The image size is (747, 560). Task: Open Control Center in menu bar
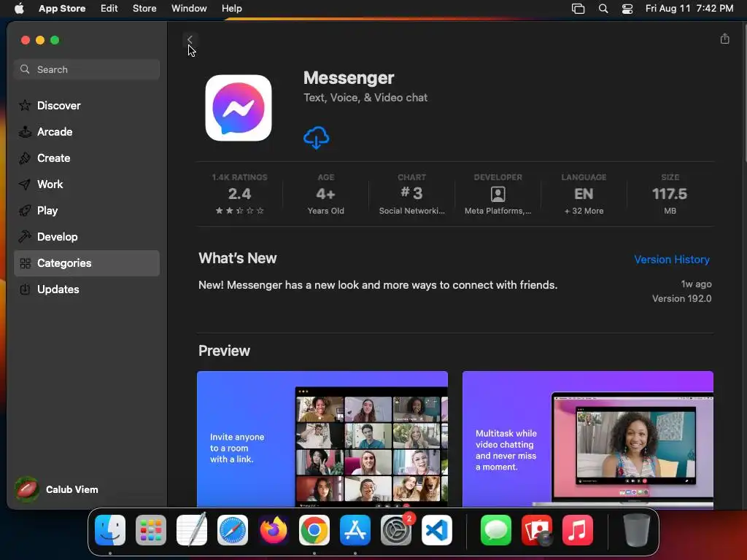(627, 9)
